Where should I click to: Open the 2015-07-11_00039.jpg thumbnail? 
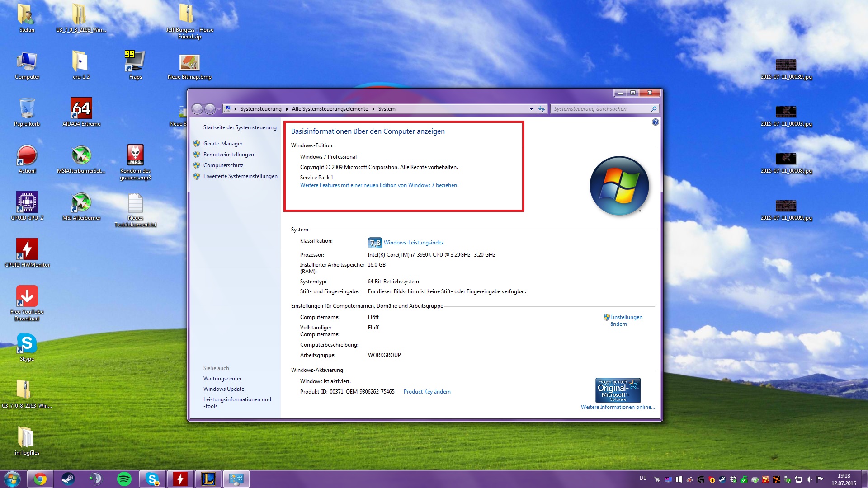click(x=786, y=65)
